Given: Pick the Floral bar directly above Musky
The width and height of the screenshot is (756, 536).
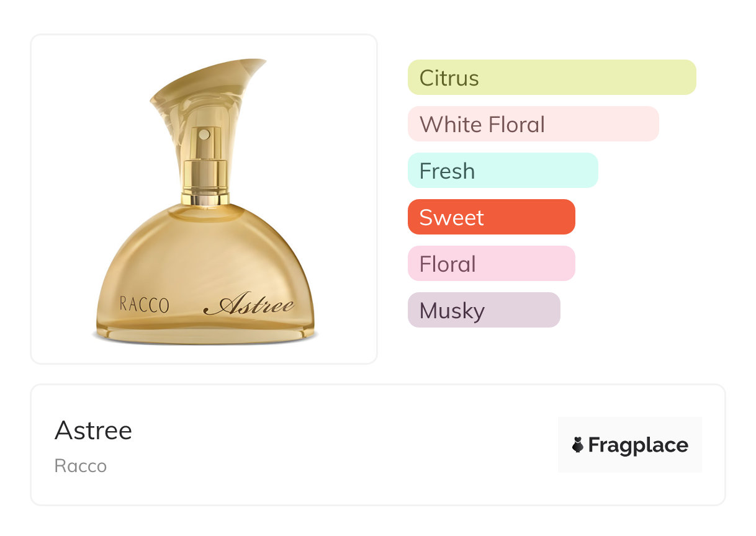Looking at the screenshot, I should click(x=491, y=264).
